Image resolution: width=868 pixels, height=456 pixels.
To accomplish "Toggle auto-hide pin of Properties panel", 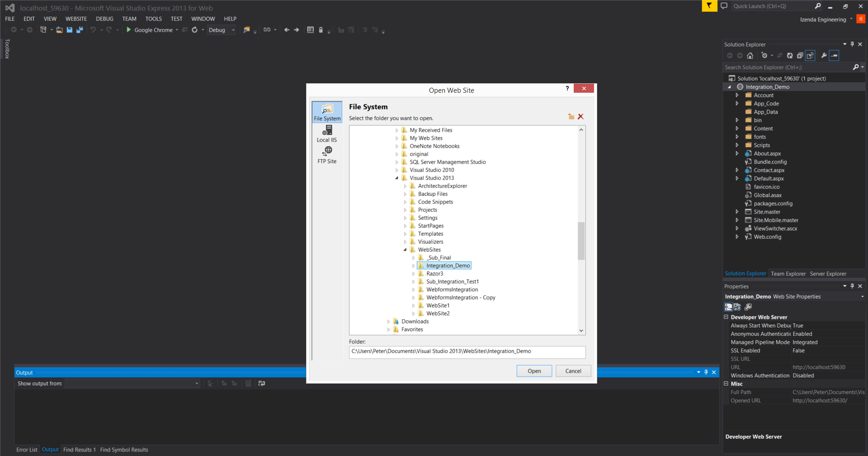I will pos(852,286).
